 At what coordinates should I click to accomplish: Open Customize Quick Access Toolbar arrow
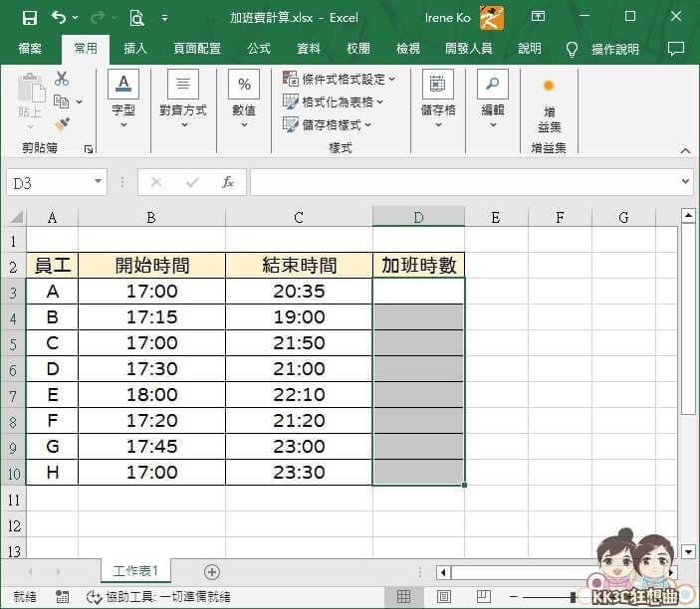pos(164,18)
